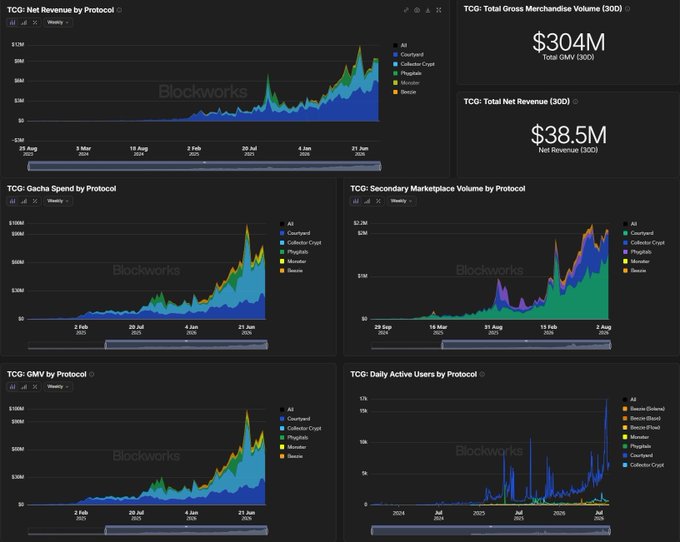Open info icon beside Net Revenue by Protocol title

click(119, 10)
